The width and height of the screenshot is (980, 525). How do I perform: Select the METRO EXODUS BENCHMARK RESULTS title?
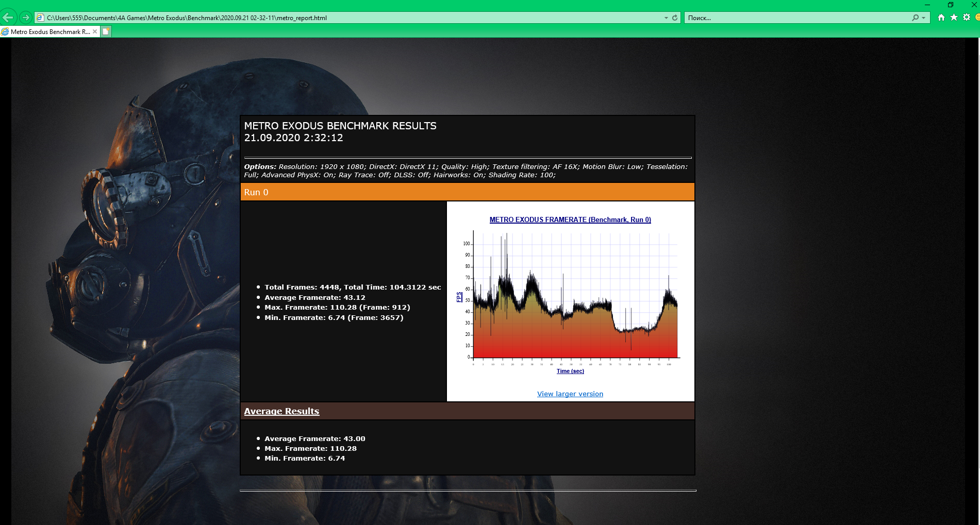(340, 126)
